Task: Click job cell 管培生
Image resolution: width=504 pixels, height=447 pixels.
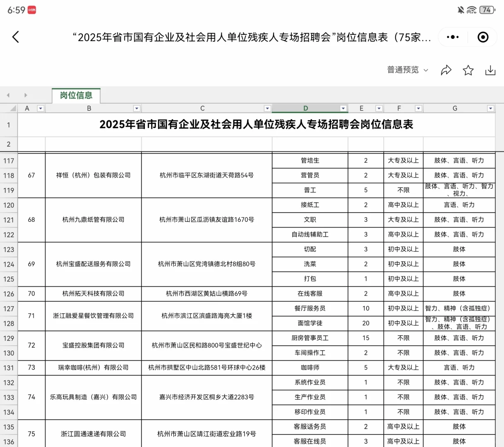Action: click(310, 161)
